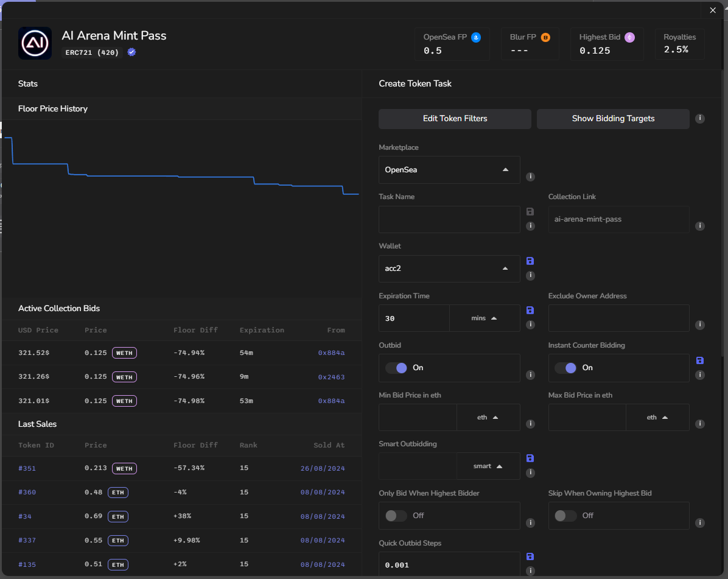Click the verified badge next to ERC721

point(132,52)
